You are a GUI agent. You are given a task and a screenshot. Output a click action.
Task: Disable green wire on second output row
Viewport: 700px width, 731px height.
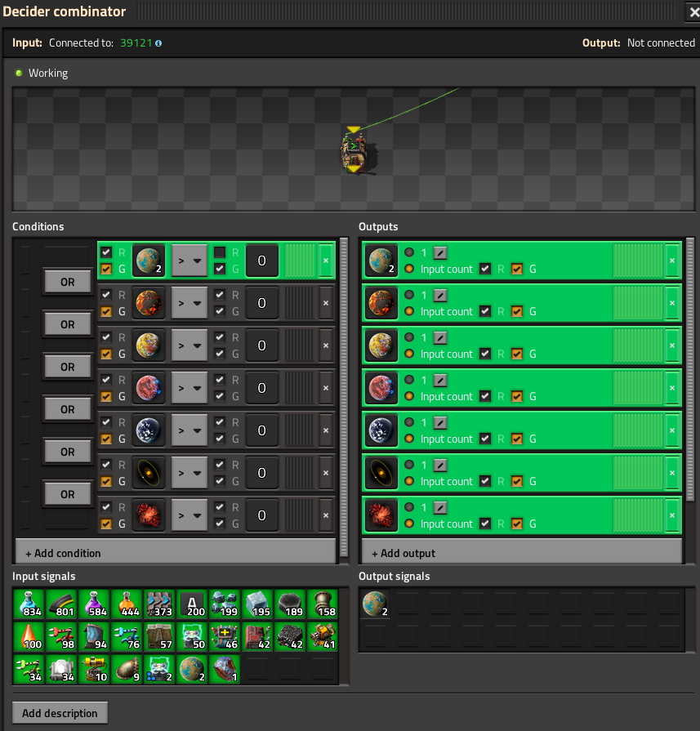tap(517, 311)
